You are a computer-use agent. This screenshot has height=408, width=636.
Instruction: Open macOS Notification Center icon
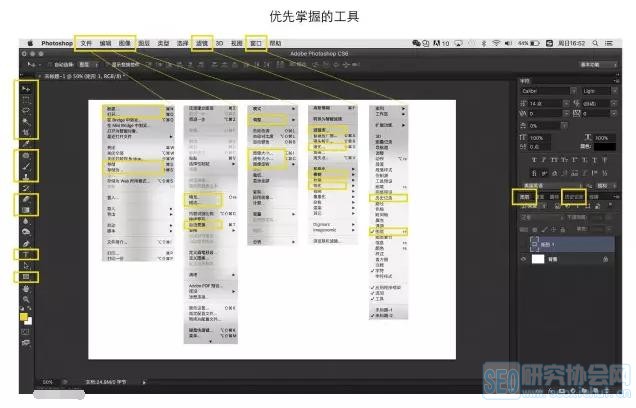click(x=609, y=43)
